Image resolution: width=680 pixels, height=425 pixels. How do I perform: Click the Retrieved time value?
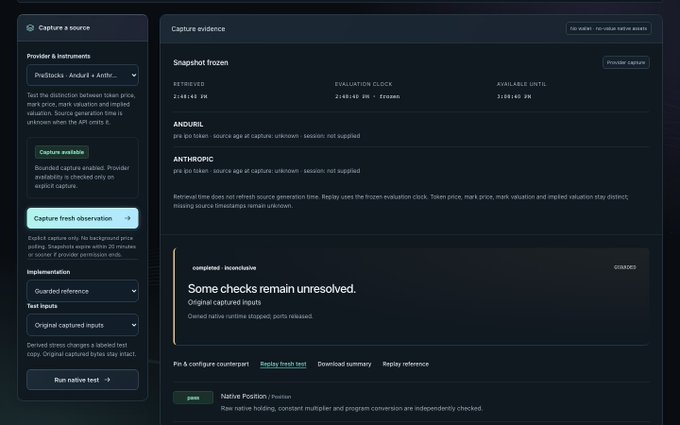190,97
